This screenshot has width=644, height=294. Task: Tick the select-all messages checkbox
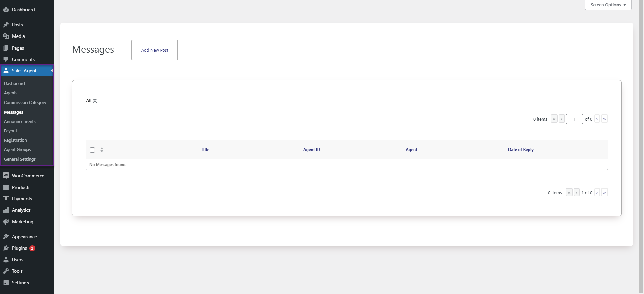click(92, 150)
